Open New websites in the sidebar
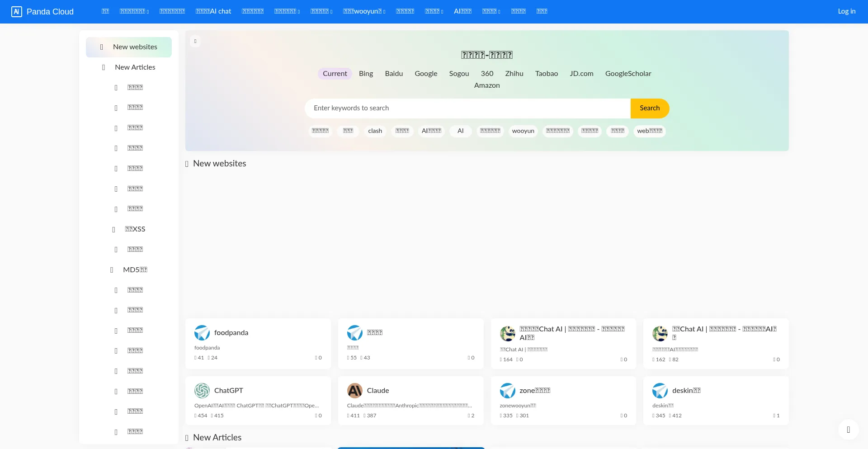The width and height of the screenshot is (868, 449). tap(129, 47)
